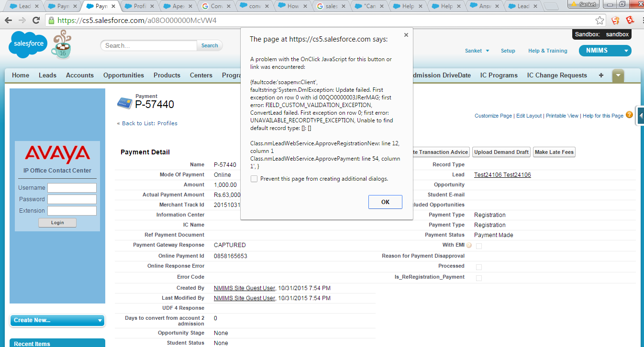Screen dimensions: 644x347
Task: Click the Payment Made status value
Action: click(494, 235)
